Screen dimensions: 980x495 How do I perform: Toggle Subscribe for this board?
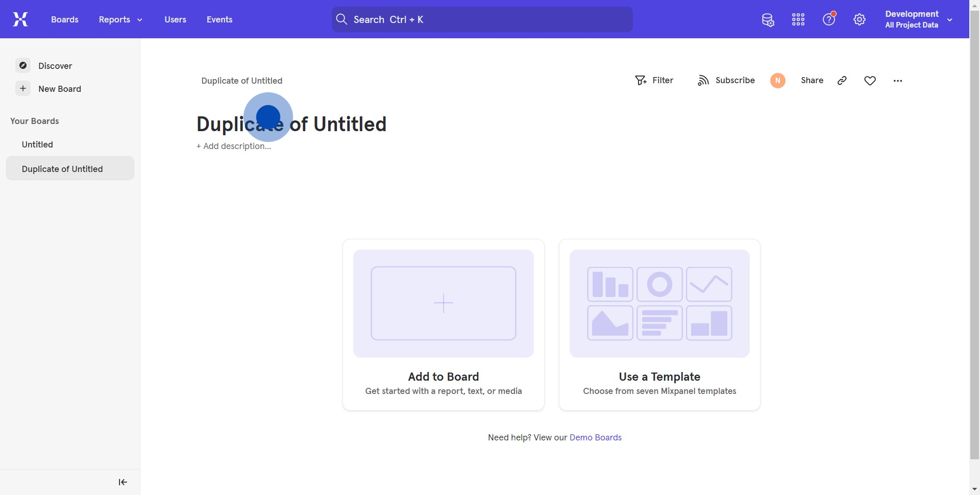[726, 81]
